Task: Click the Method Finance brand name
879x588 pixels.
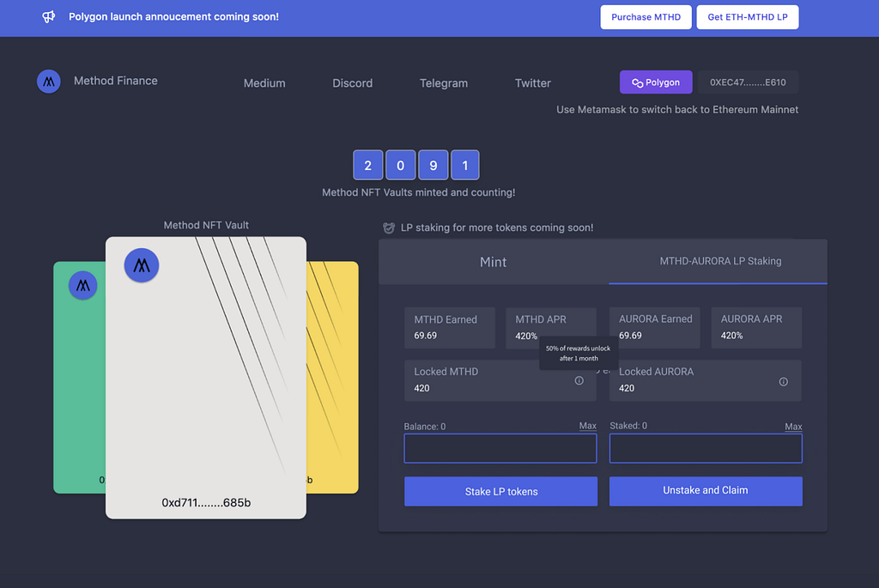Action: (x=116, y=81)
